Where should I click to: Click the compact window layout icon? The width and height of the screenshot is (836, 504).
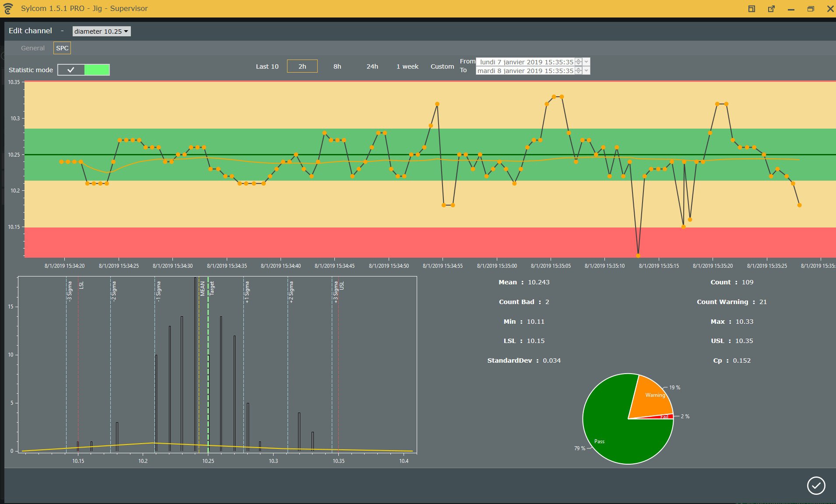pos(752,9)
